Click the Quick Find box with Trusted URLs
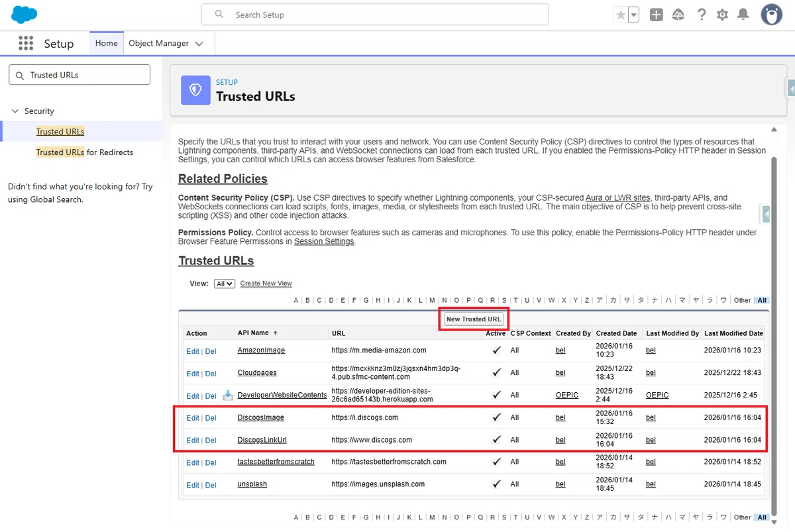 [79, 75]
